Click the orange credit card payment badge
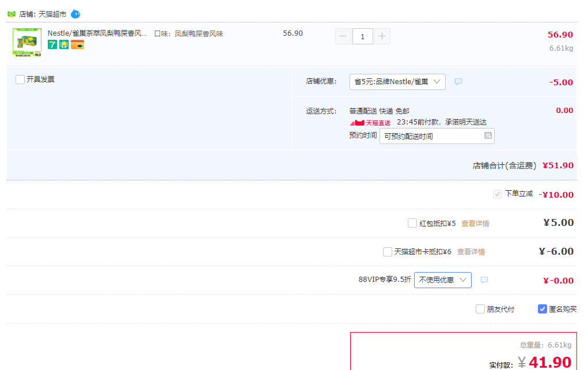The height and width of the screenshot is (370, 588). coord(77,44)
